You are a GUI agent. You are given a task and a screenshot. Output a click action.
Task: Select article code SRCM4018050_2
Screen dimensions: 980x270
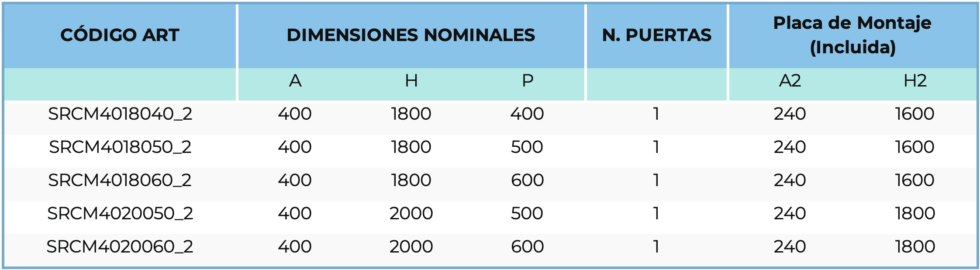120,147
